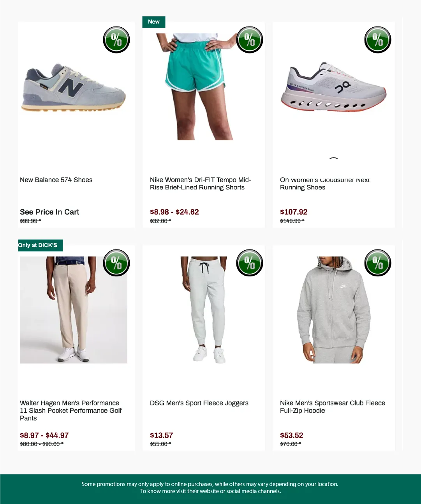The image size is (421, 504).
Task: Open the DSG fleece joggers photo
Action: 204,310
